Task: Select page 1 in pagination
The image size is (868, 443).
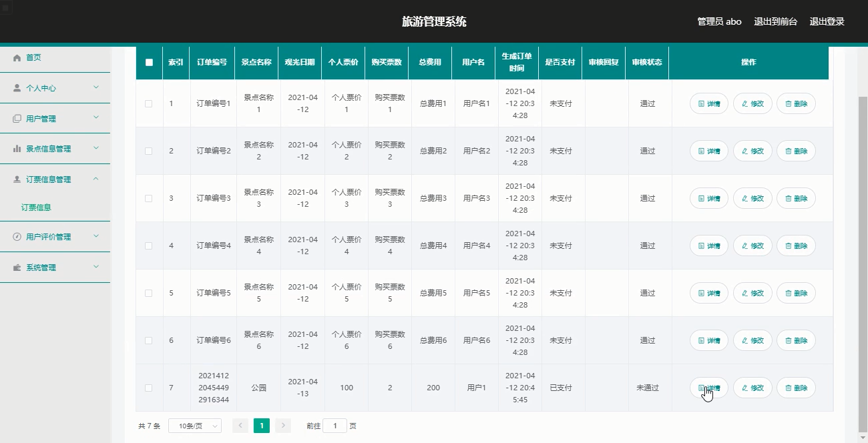Action: coord(262,426)
